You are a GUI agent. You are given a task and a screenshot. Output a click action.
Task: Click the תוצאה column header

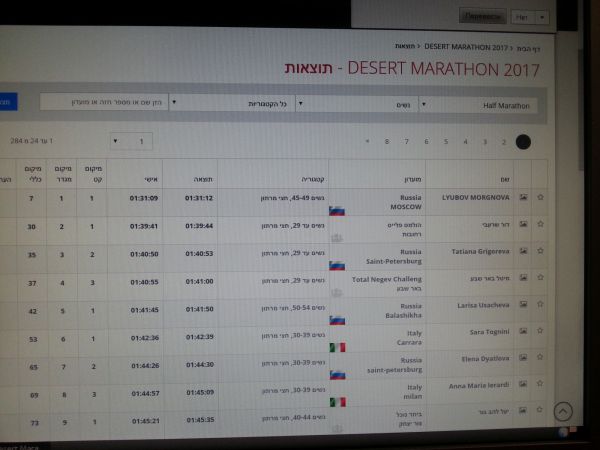(203, 179)
